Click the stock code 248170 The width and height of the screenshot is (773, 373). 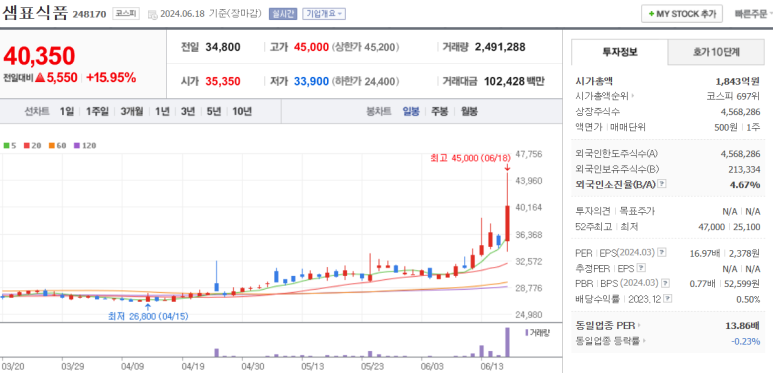coord(89,14)
